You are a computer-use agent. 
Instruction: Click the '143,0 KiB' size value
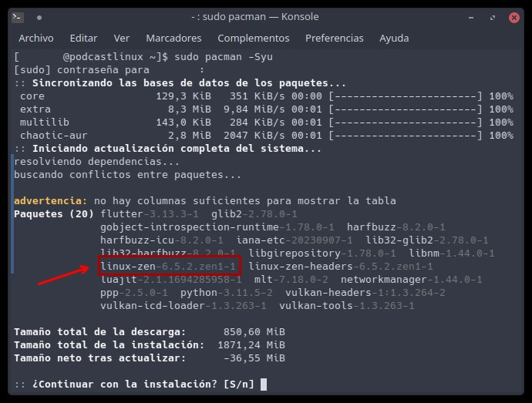[184, 123]
